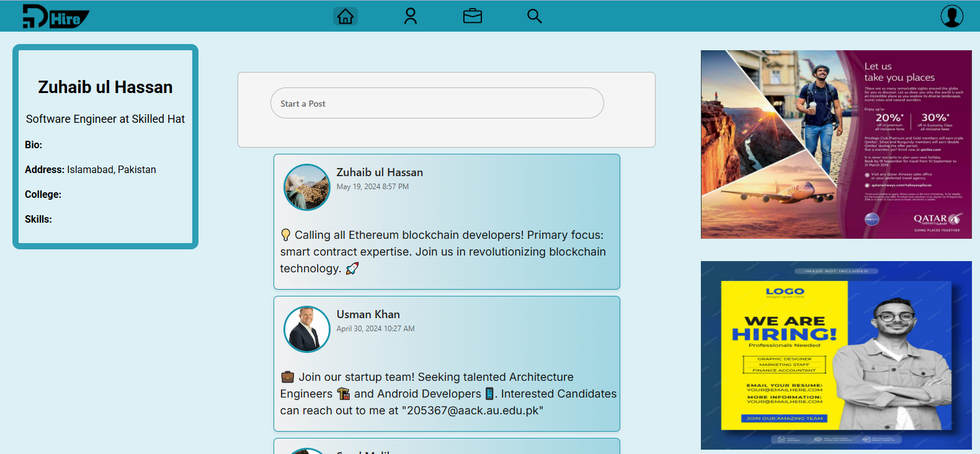Click the Start a Post field
This screenshot has height=454, width=980.
point(437,103)
